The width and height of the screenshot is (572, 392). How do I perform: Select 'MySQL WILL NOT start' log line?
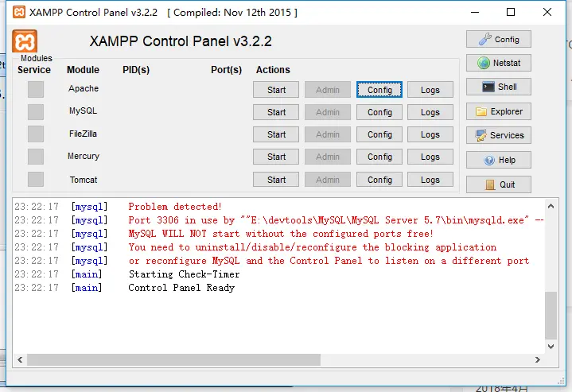click(281, 234)
